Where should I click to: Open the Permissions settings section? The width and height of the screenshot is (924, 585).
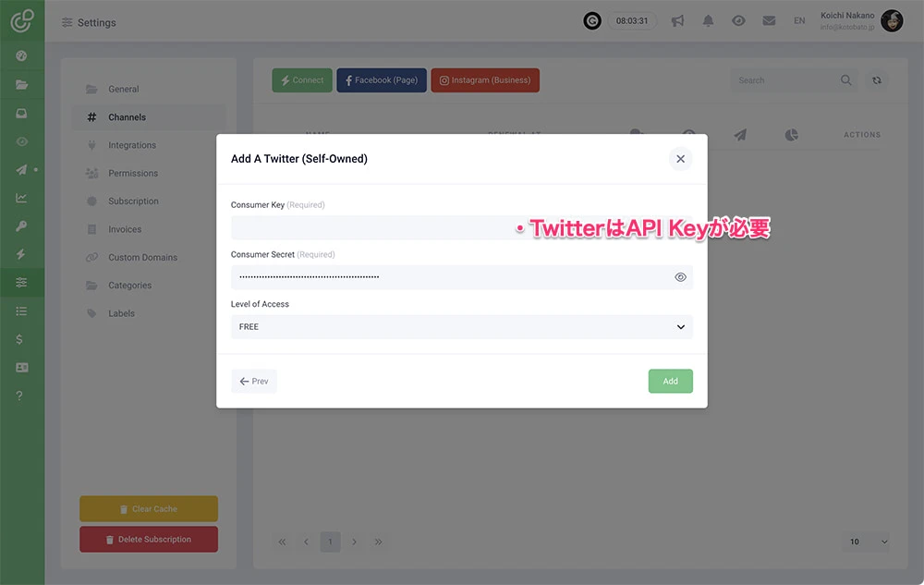[x=149, y=173]
